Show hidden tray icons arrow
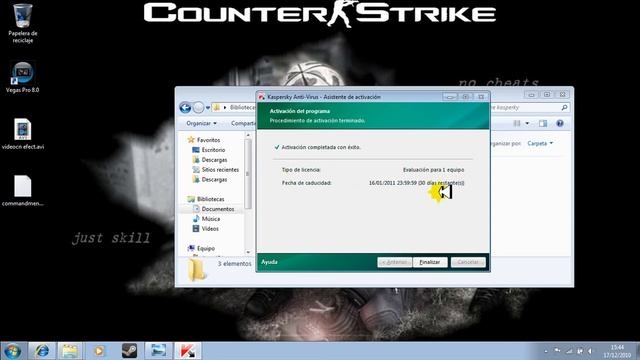Screen dimensions: 640x360 [546, 351]
